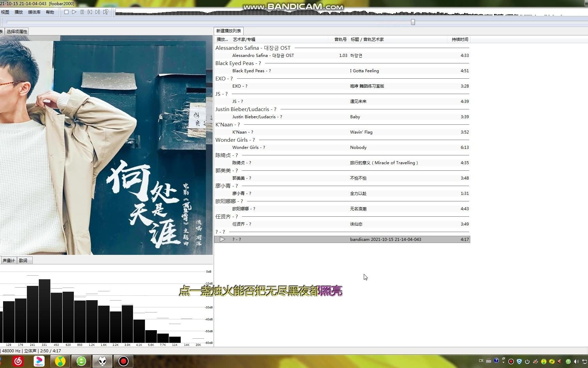Select the track 旅行的意义 ( Miracle of Travelling )
This screenshot has width=588, height=368.
coord(342,163)
